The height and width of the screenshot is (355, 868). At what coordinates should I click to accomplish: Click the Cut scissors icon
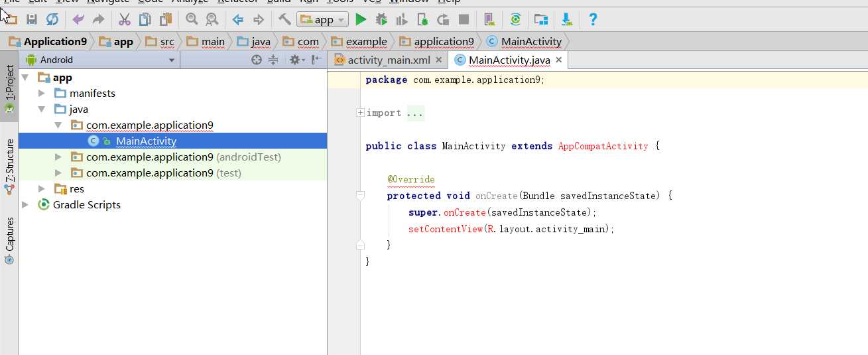[125, 19]
